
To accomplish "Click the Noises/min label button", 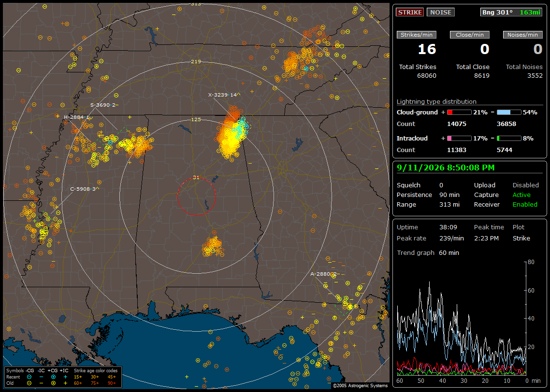I will click(x=522, y=35).
